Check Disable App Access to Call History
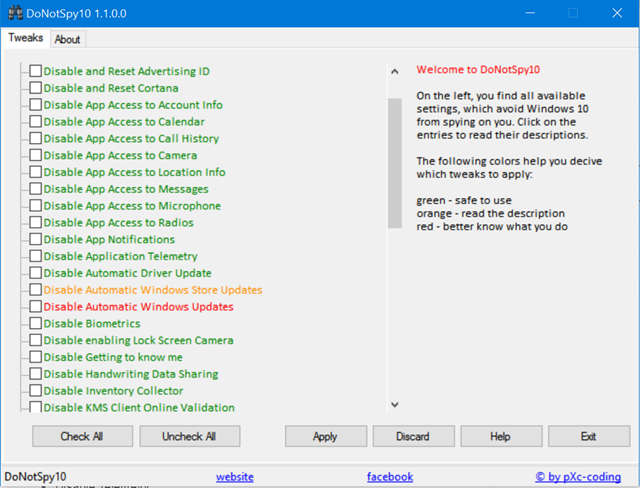Image resolution: width=640 pixels, height=488 pixels. [36, 138]
